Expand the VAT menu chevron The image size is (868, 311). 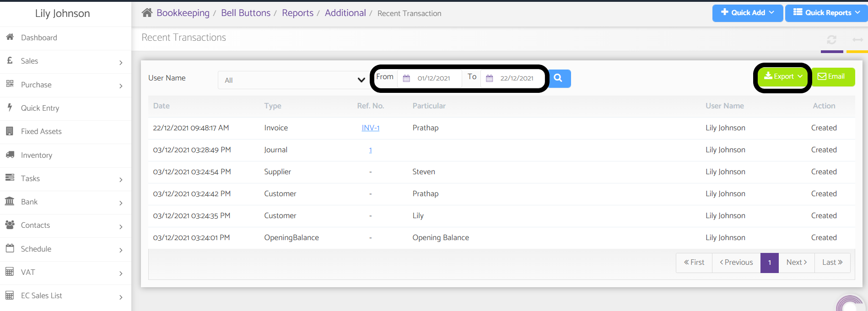tap(121, 273)
